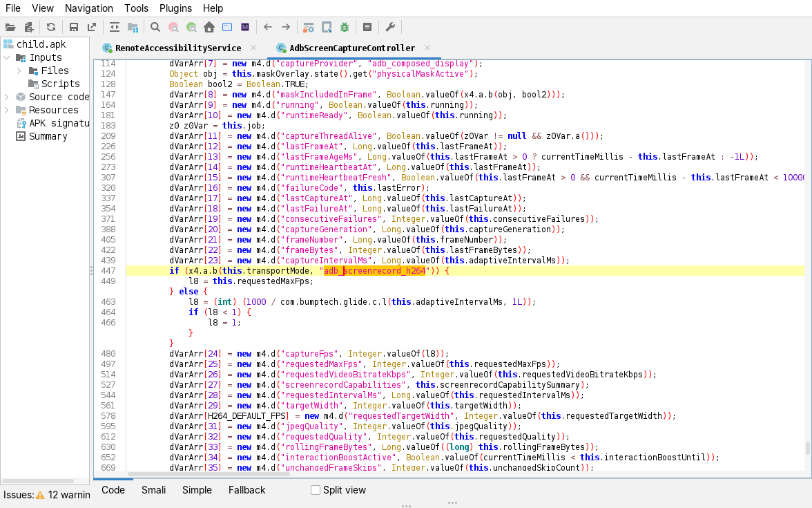Screen dimensions: 812x508
Task: Click the Summary icon in the tree
Action: [x=21, y=136]
